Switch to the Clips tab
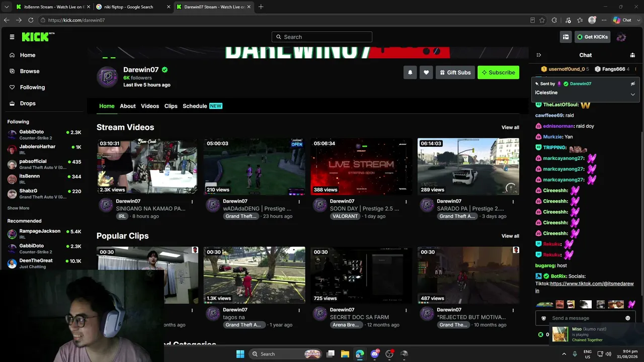Viewport: 644px width, 362px height. click(171, 106)
